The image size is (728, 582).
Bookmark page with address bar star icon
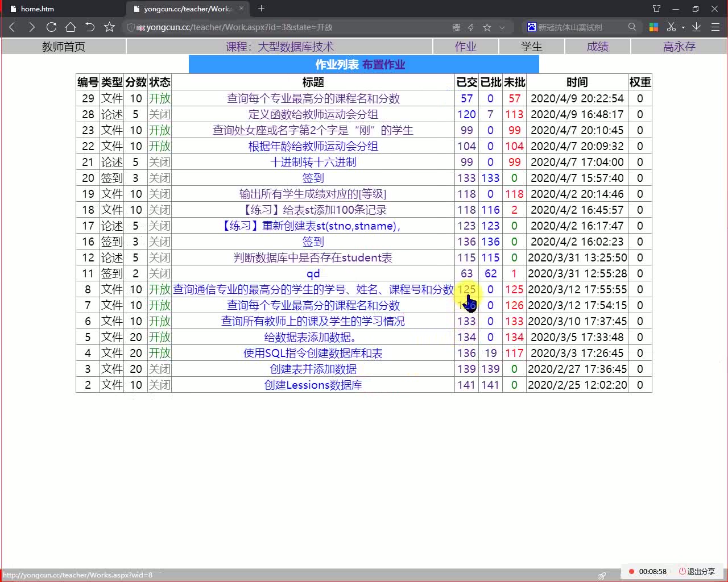point(487,27)
